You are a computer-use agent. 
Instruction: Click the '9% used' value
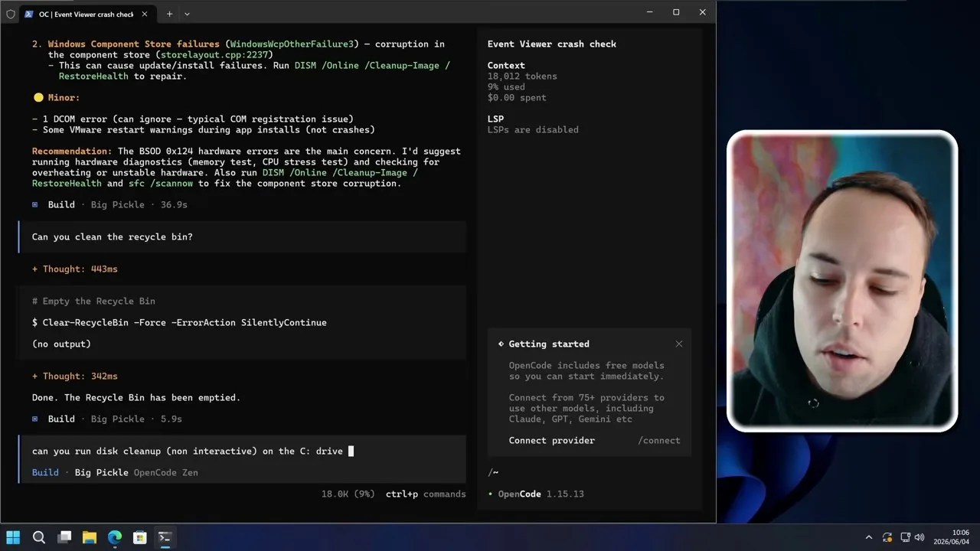click(506, 87)
